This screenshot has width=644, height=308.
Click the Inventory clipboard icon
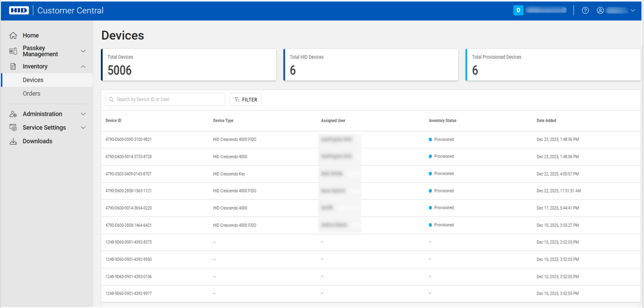pos(13,66)
